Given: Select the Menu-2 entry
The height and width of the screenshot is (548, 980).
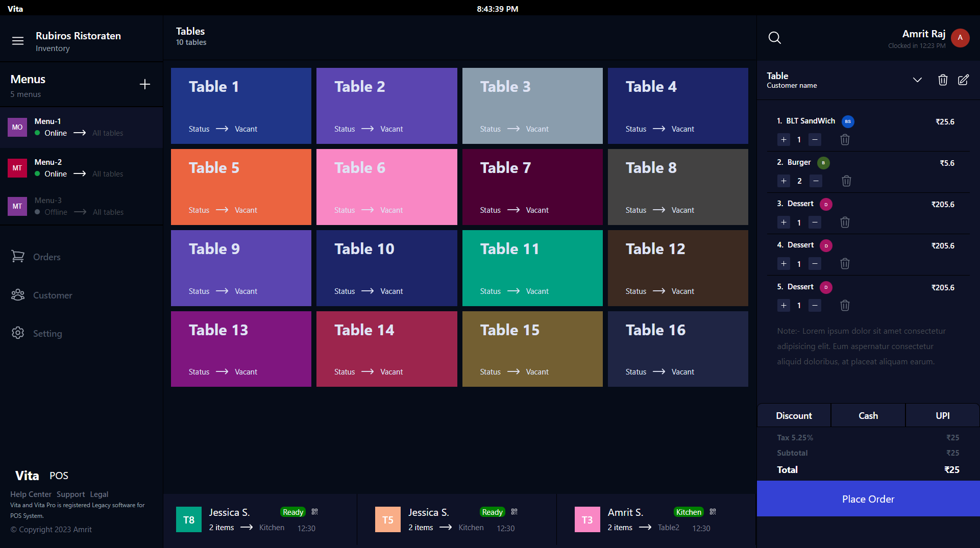Looking at the screenshot, I should coord(82,168).
